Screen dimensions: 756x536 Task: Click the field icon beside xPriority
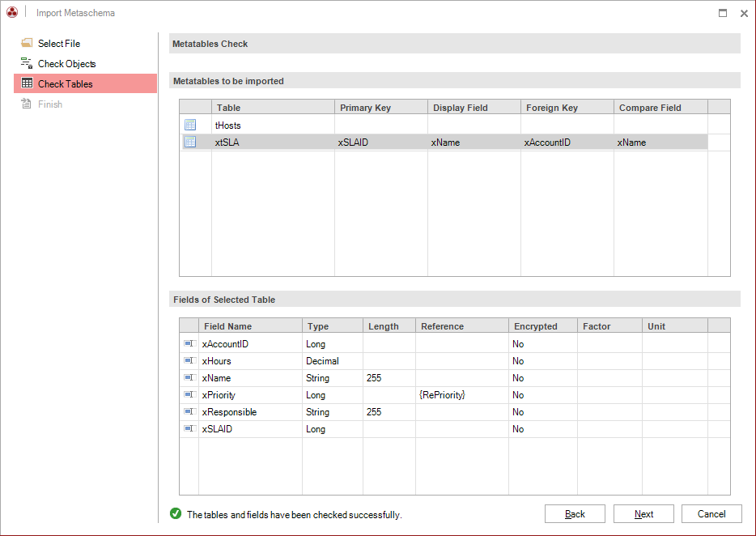[190, 394]
